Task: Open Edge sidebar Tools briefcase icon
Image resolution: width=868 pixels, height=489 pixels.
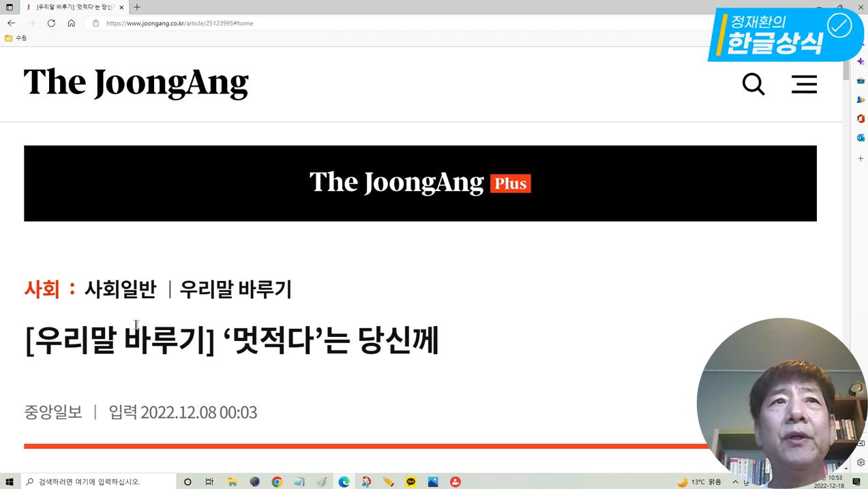Action: (x=860, y=80)
